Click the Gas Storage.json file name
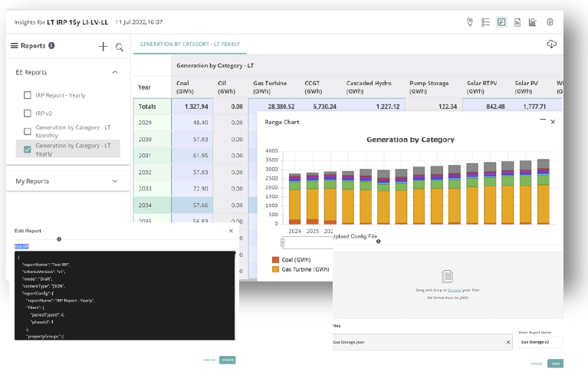This screenshot has width=588, height=385. point(348,342)
